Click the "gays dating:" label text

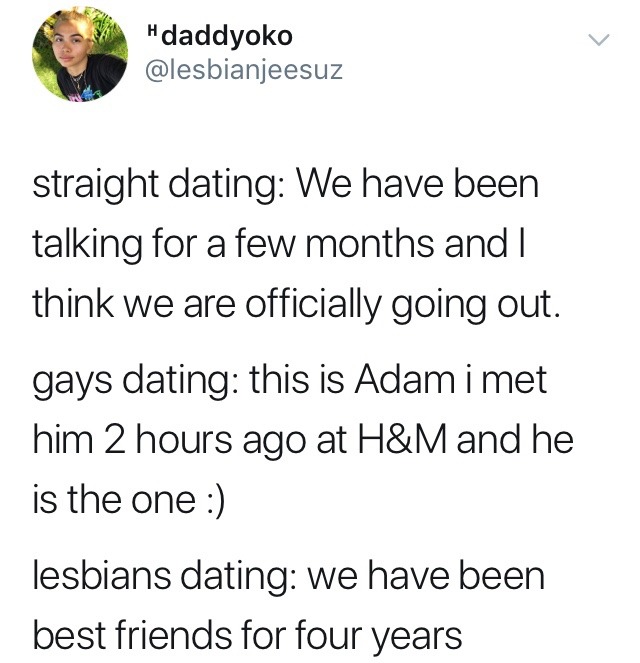134,379
